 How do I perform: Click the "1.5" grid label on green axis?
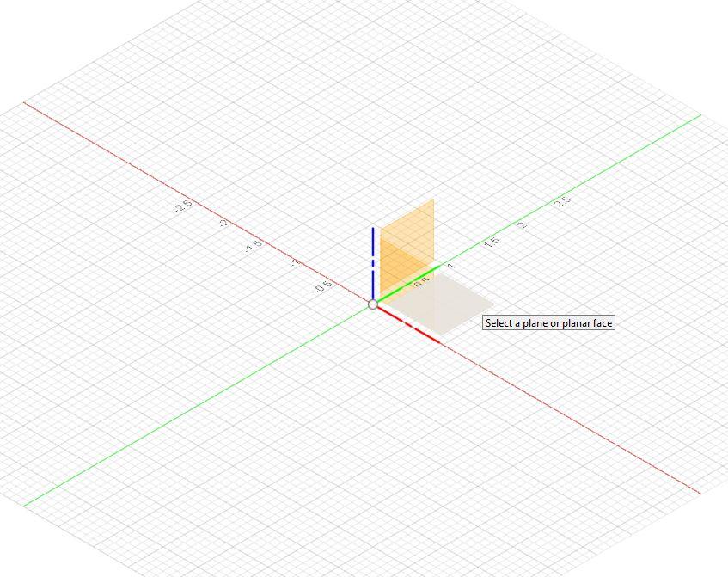click(492, 242)
